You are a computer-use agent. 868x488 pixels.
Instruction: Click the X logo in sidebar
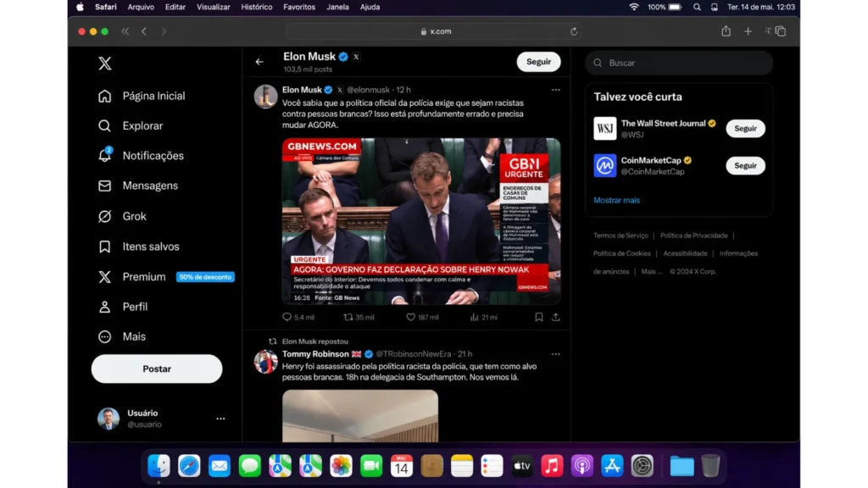pos(104,63)
